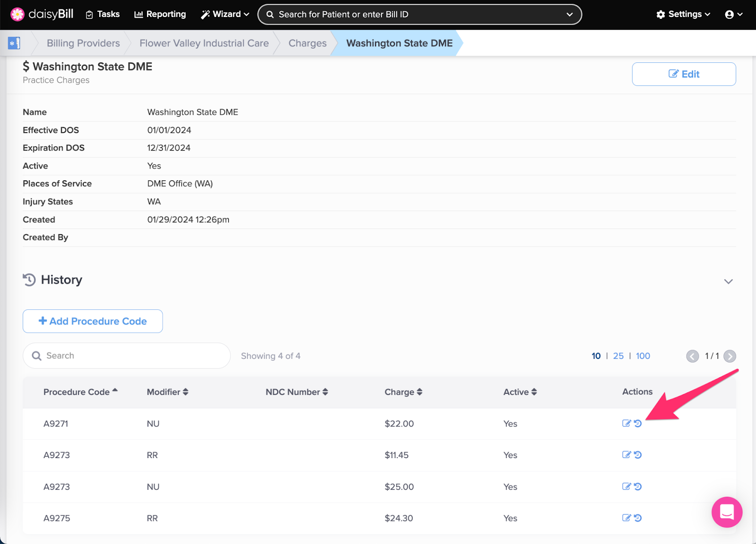Click the $22.00 charge value
Screen dimensions: 756x544
[x=399, y=424]
